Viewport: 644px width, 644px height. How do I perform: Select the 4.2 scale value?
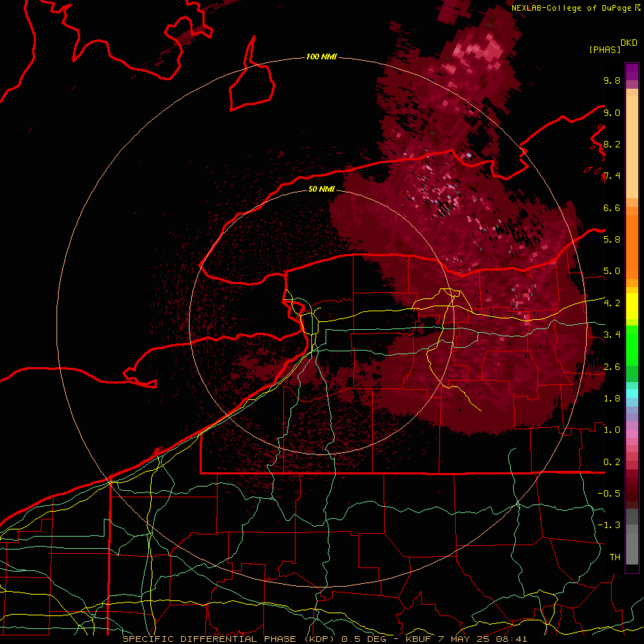tap(612, 303)
